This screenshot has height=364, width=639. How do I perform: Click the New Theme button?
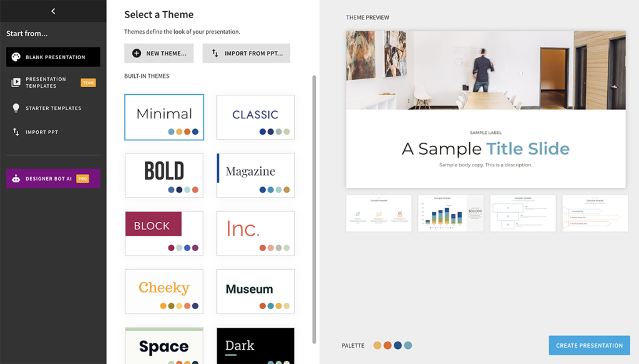159,53
